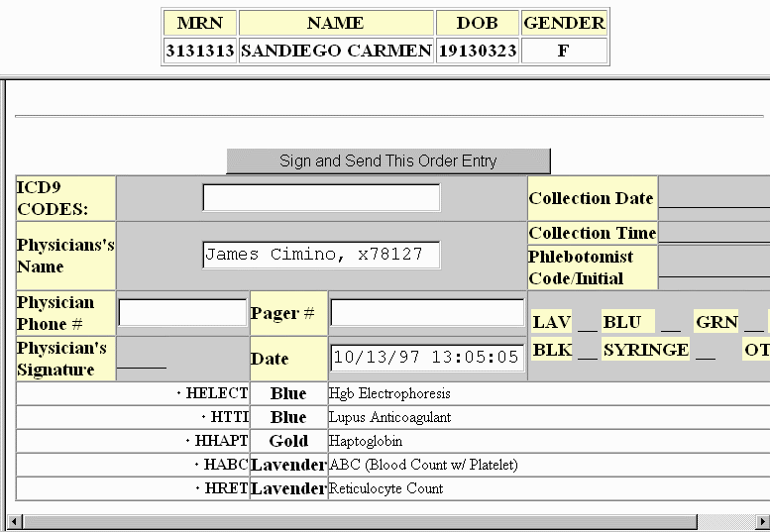The width and height of the screenshot is (770, 532).
Task: Click the Lupus Anticoagulant test description
Action: click(x=389, y=418)
